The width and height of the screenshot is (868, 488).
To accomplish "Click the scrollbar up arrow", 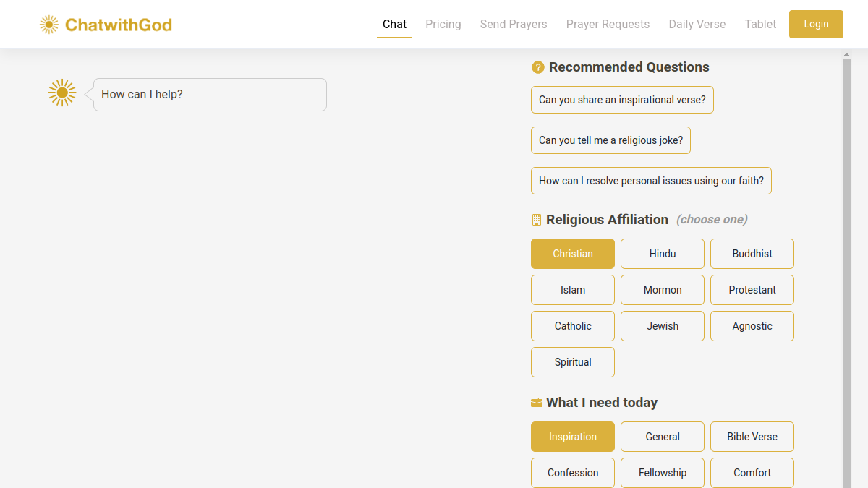I will click(847, 54).
